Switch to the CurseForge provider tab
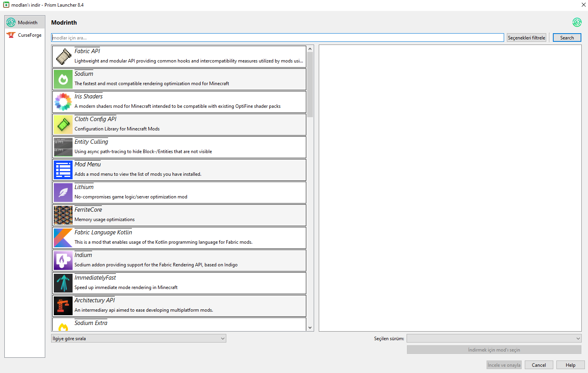Image resolution: width=588 pixels, height=373 pixels. 25,35
